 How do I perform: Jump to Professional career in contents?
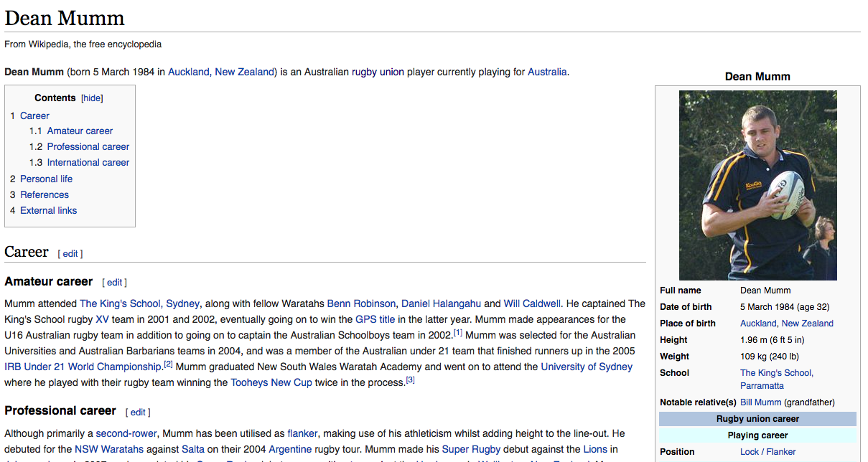click(x=88, y=146)
